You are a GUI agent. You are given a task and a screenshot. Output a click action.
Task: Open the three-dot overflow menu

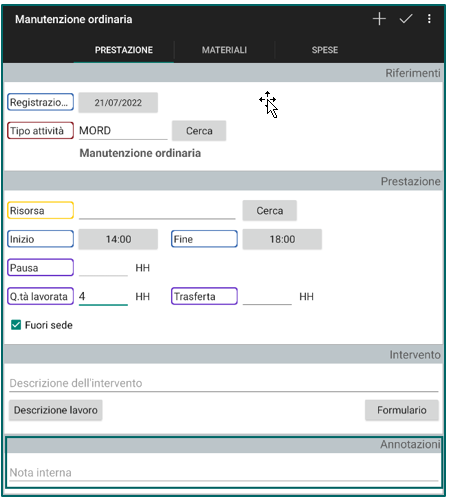click(429, 19)
